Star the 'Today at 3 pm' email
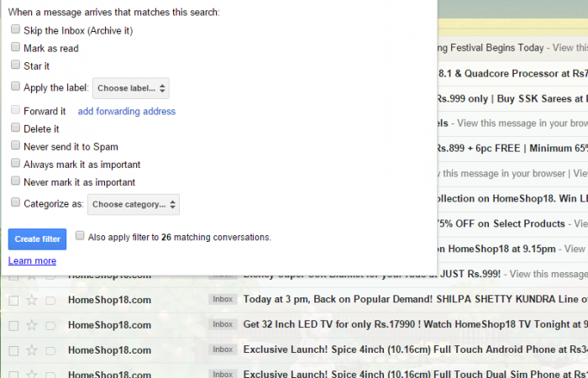Screen dimensions: 588x378 (32, 300)
